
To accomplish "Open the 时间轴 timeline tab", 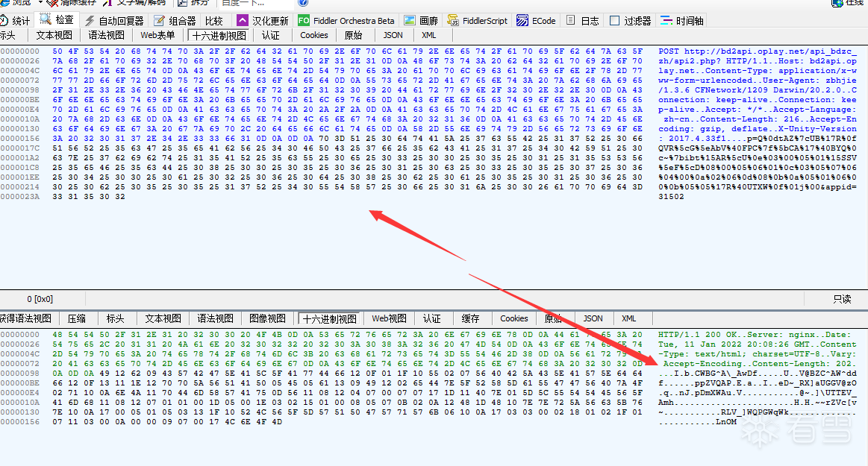I will point(682,21).
